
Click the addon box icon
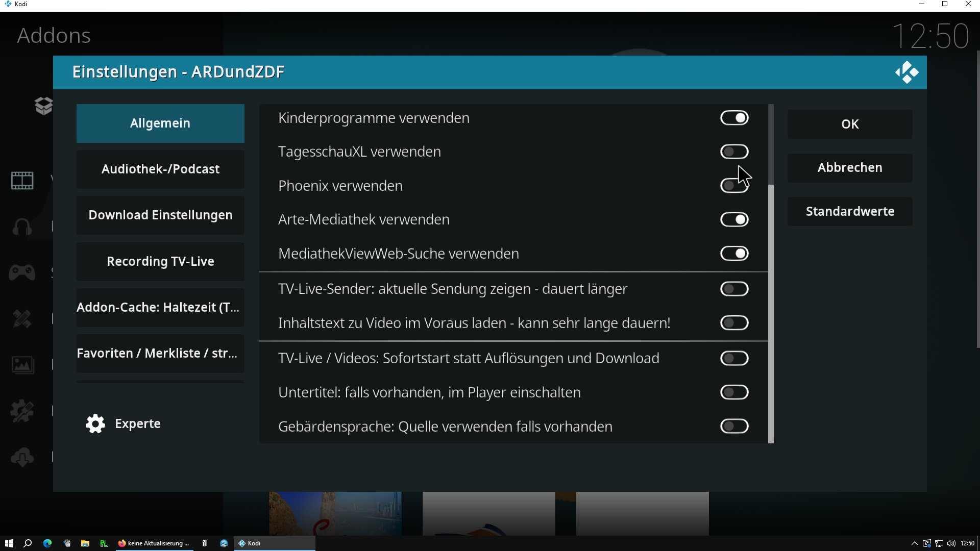tap(44, 106)
